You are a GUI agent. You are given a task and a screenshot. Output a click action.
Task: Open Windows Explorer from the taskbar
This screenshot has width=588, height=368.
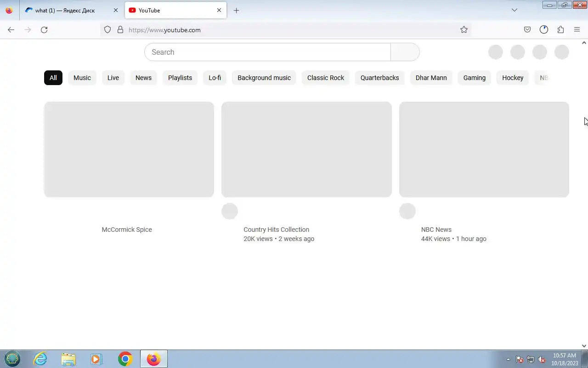(68, 359)
